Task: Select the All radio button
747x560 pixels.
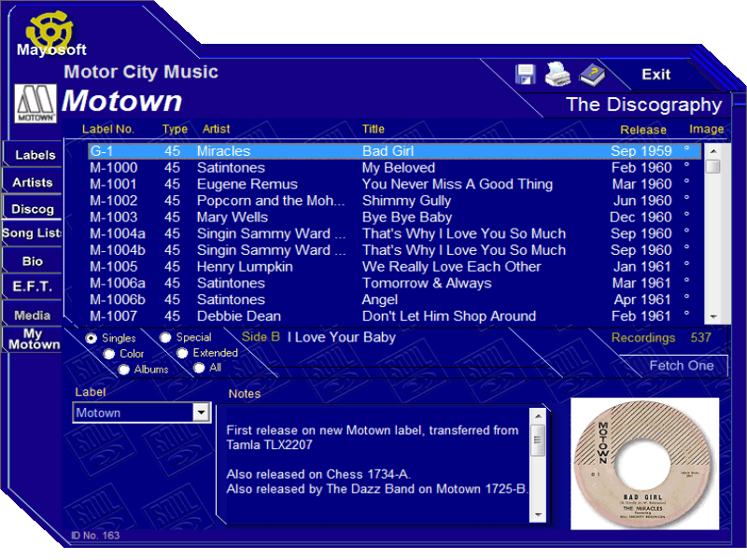Action: [199, 368]
